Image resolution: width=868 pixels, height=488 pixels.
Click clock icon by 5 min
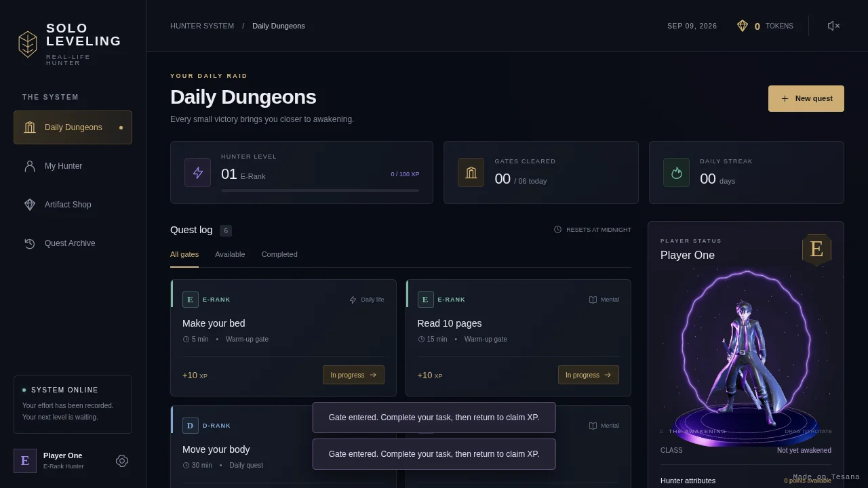[186, 339]
